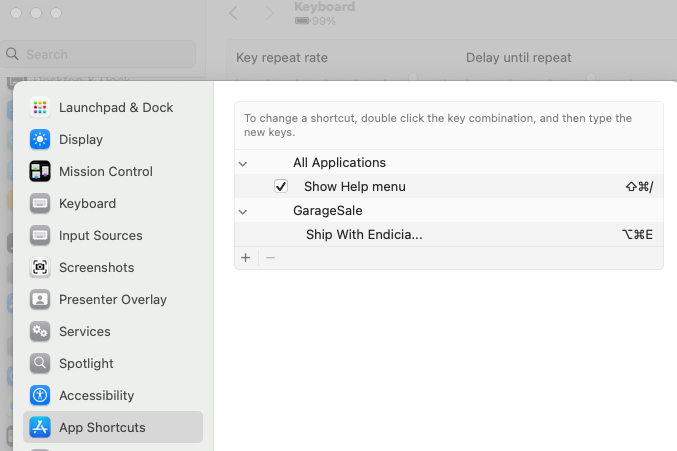This screenshot has height=451, width=677.
Task: Open the Keyboard category in sidebar
Action: point(87,203)
